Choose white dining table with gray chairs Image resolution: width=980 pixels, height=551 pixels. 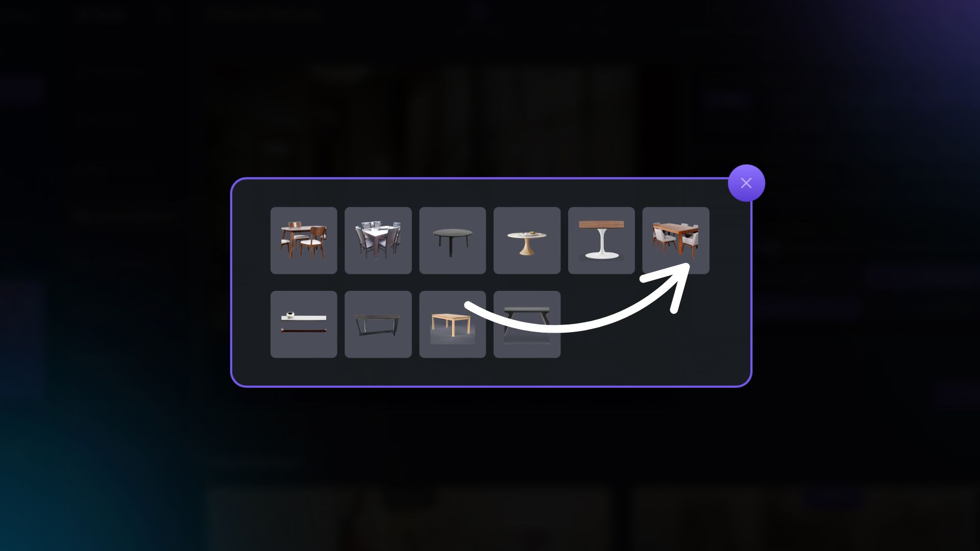378,240
